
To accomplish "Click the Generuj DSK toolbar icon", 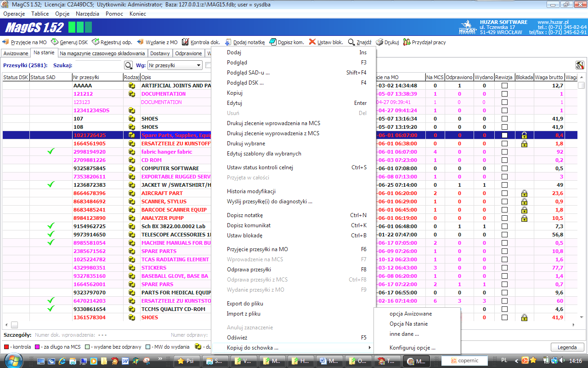I will click(x=55, y=42).
